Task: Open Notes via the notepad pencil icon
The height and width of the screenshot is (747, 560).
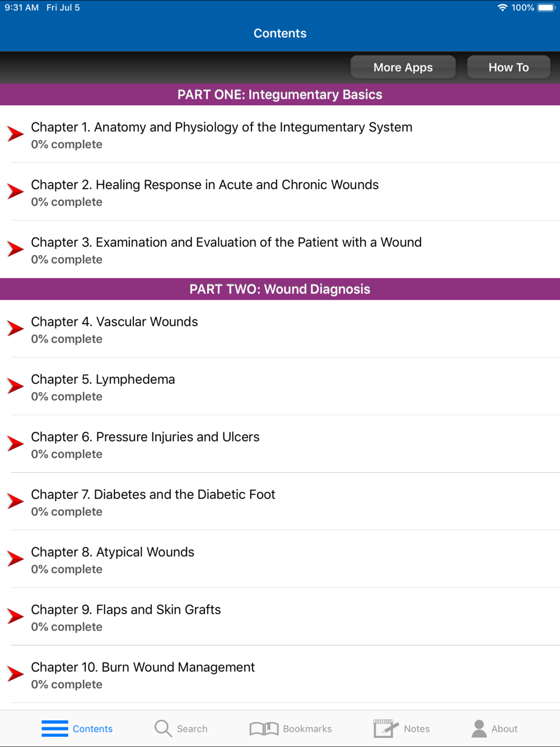Action: [x=386, y=728]
